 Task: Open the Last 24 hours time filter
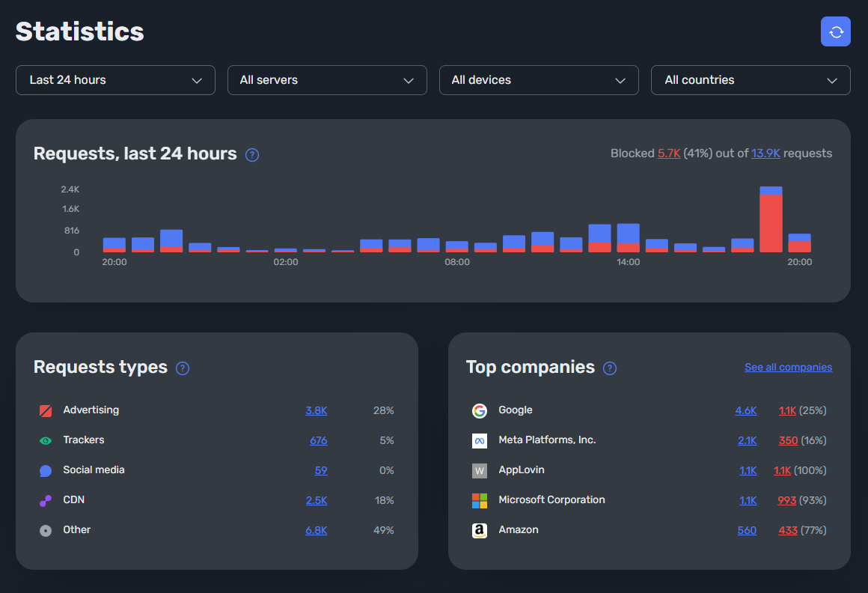pyautogui.click(x=115, y=80)
